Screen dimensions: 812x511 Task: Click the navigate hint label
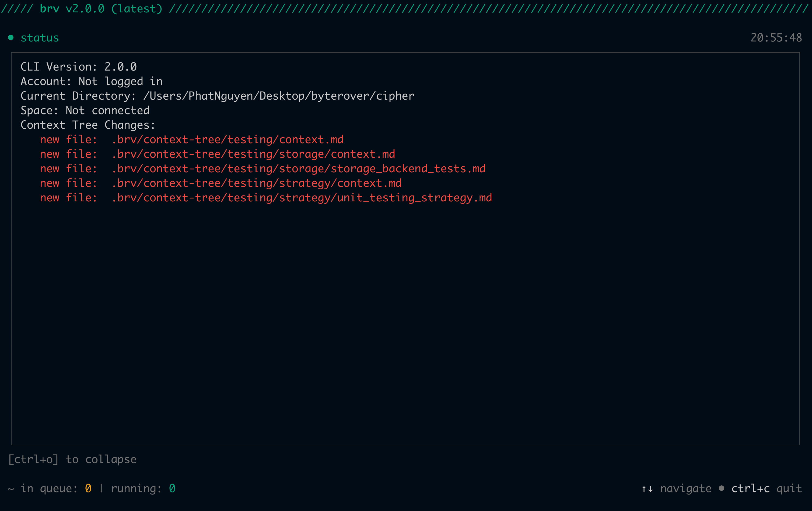coord(685,488)
